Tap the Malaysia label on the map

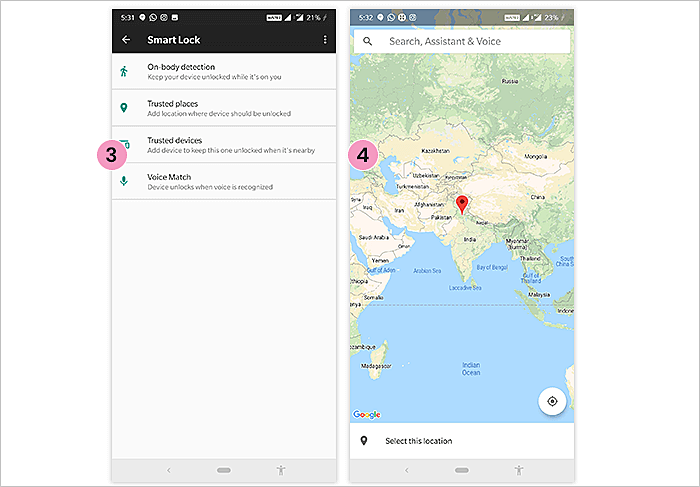pos(539,295)
